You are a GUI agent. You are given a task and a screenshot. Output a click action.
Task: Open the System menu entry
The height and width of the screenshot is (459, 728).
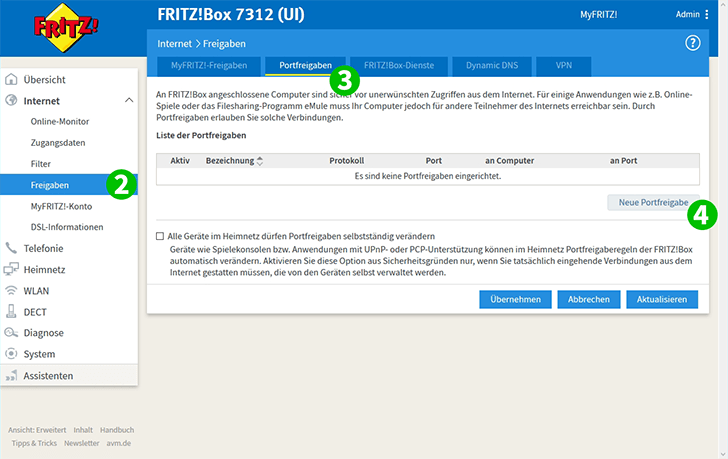coord(39,354)
